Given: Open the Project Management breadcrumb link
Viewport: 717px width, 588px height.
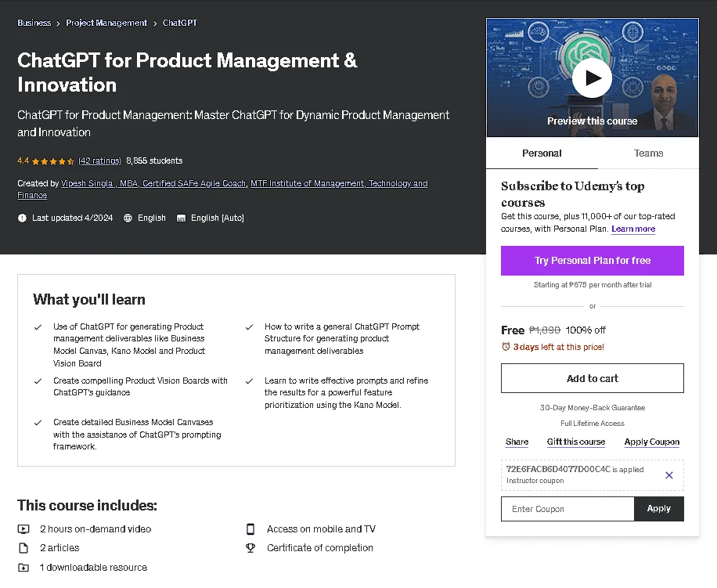Looking at the screenshot, I should [106, 23].
